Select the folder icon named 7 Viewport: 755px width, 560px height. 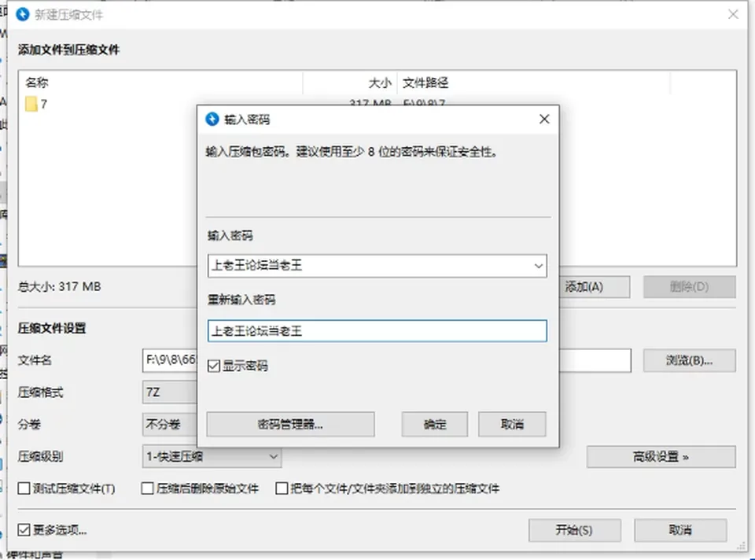pos(31,104)
